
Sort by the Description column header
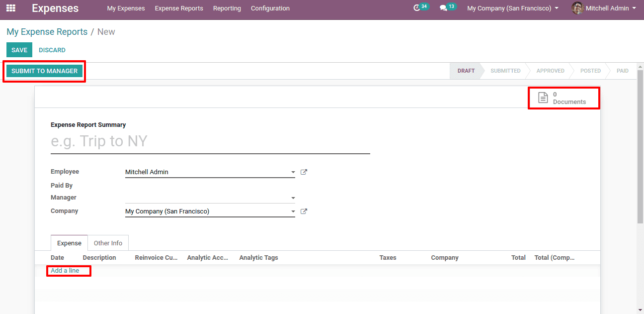tap(99, 258)
